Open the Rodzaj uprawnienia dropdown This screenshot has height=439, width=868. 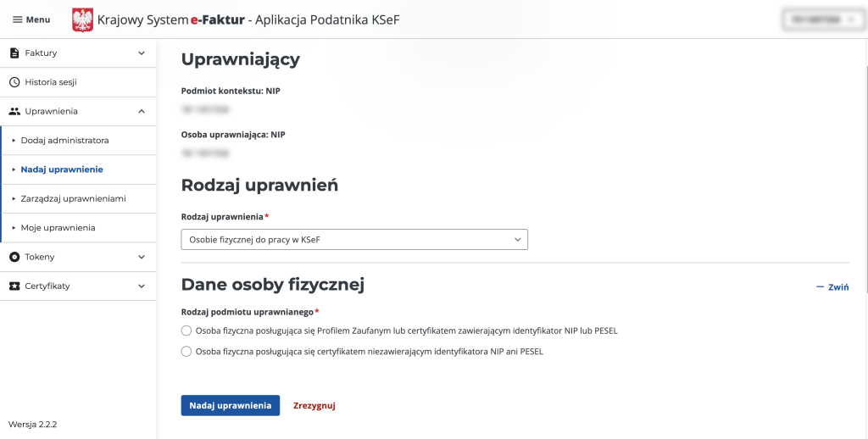click(354, 240)
